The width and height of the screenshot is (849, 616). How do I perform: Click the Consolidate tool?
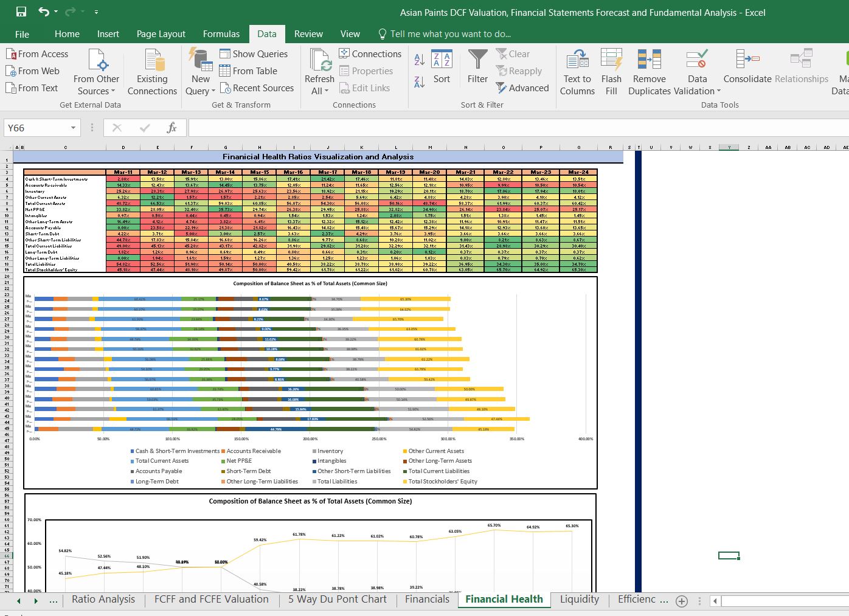pyautogui.click(x=747, y=67)
